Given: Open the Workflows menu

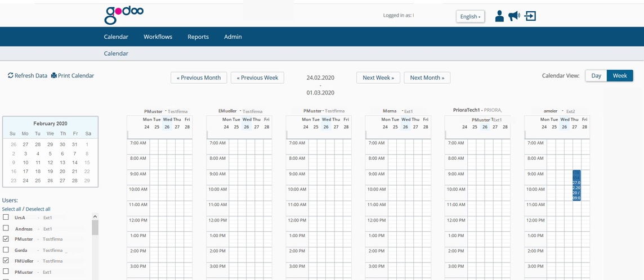Looking at the screenshot, I should pos(158,37).
